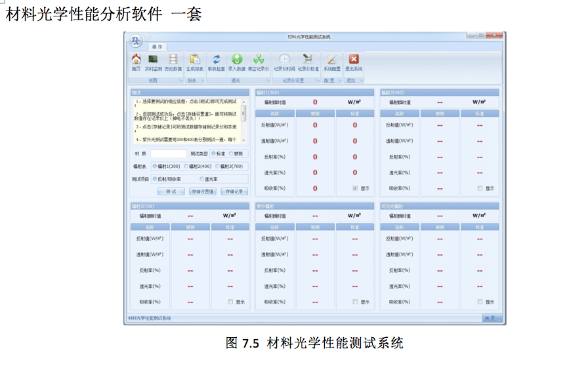Click 辐射瞬时值 label in 辐射1(300) panel
Viewport: 588px width, 366px height.
pyautogui.click(x=275, y=102)
